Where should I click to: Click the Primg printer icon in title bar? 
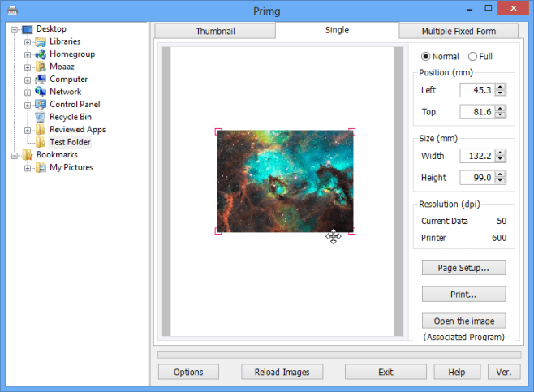click(x=12, y=11)
